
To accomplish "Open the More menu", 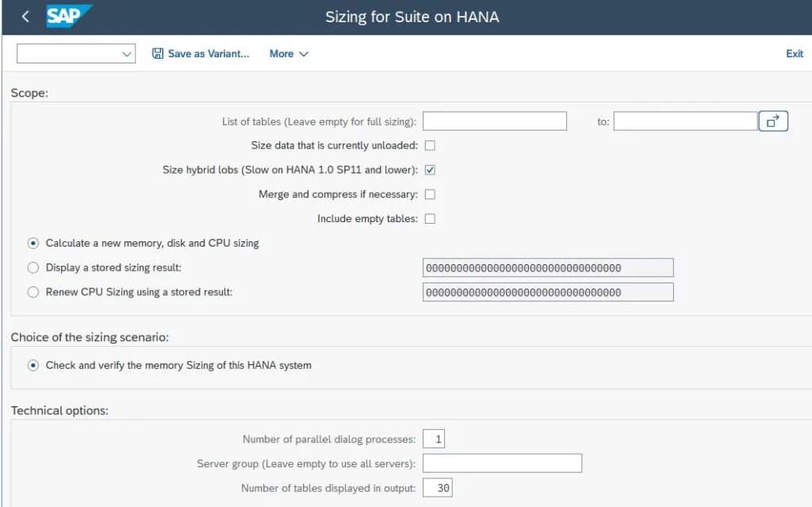I will click(289, 53).
